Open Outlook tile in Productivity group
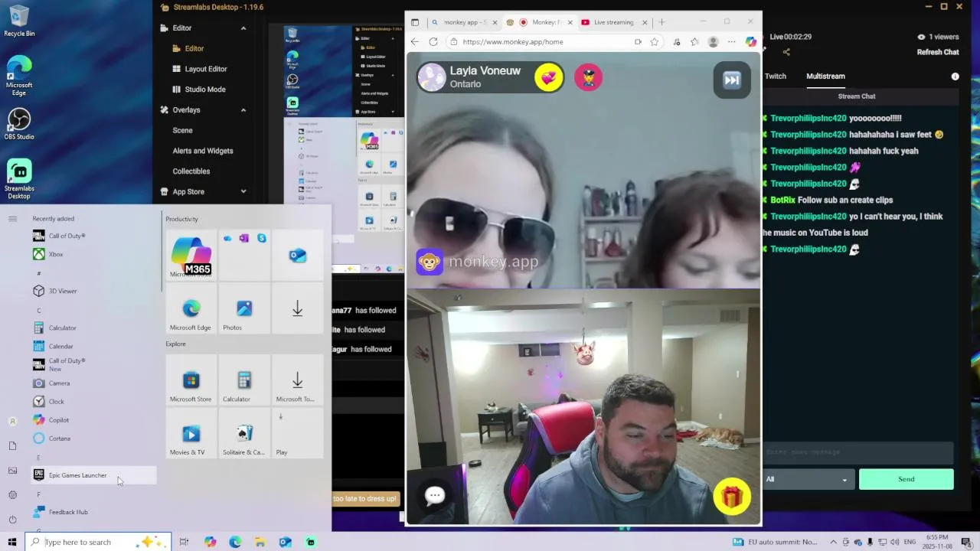This screenshot has width=980, height=551. 298,255
